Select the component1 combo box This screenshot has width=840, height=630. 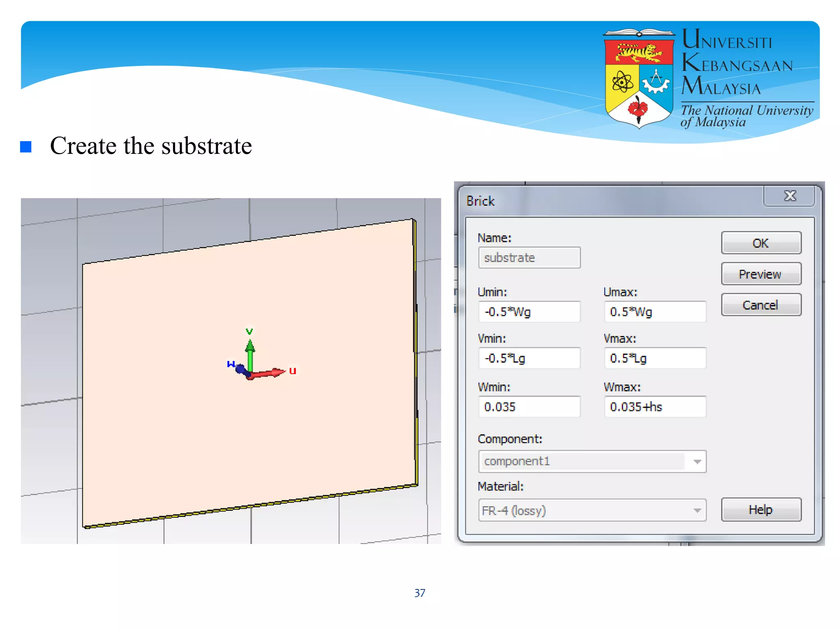pyautogui.click(x=592, y=461)
